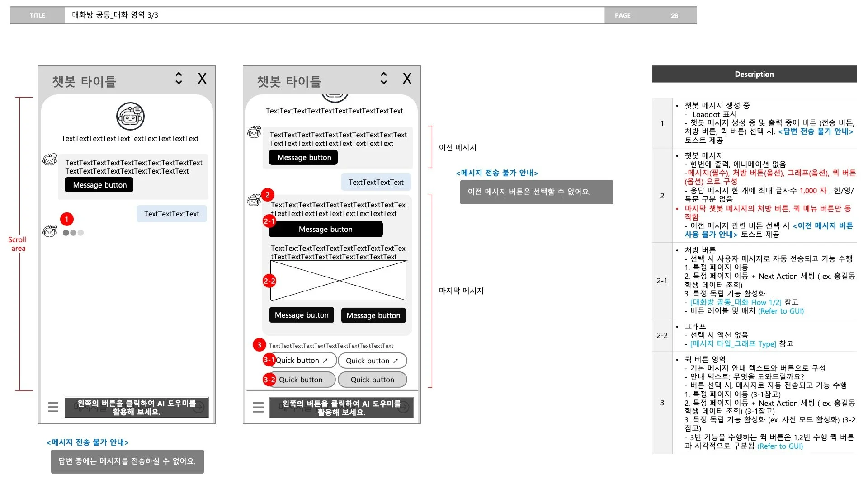868x488 pixels.
Task: Click the expand/collapse arrows in right chatbot header
Action: click(x=383, y=79)
